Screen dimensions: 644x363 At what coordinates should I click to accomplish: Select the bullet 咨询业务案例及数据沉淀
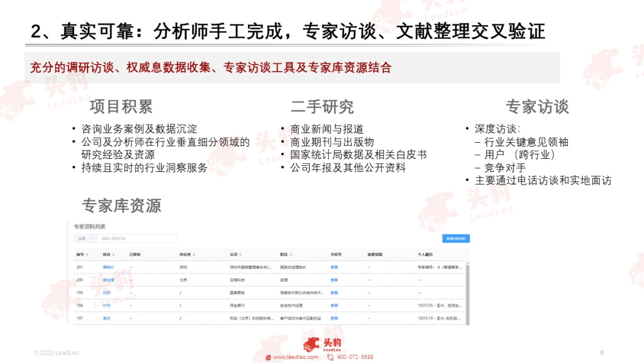pos(139,129)
